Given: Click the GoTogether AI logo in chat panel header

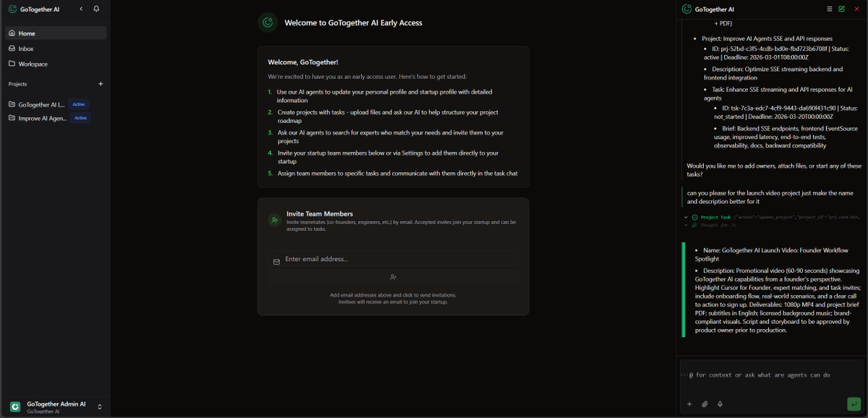Looking at the screenshot, I should pos(686,9).
